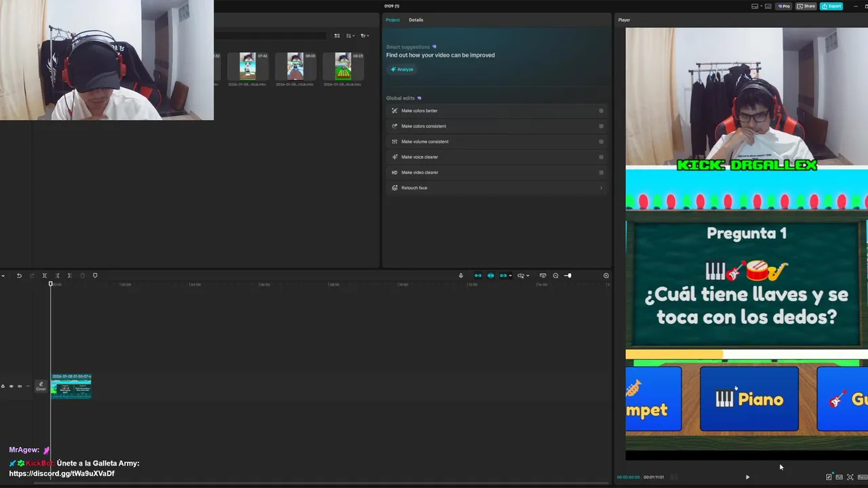Select media thumbnail with 07:42 duration
The height and width of the screenshot is (488, 868).
pyautogui.click(x=248, y=66)
